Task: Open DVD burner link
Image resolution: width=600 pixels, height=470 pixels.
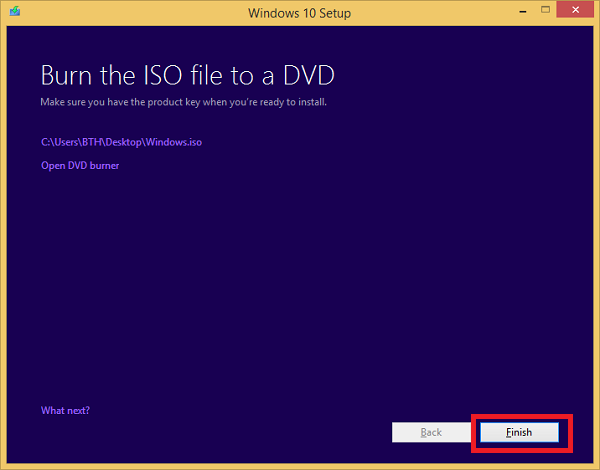Action: pyautogui.click(x=80, y=166)
